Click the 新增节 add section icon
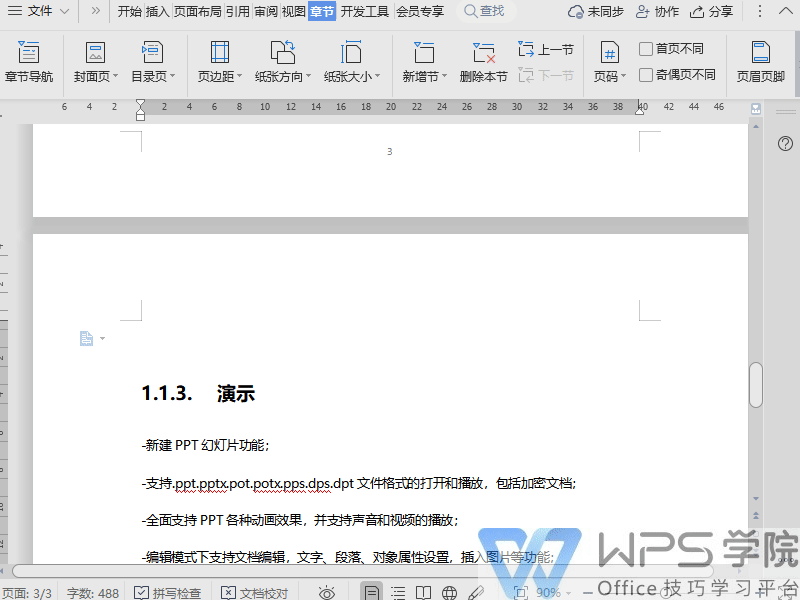The width and height of the screenshot is (800, 600). pyautogui.click(x=423, y=52)
